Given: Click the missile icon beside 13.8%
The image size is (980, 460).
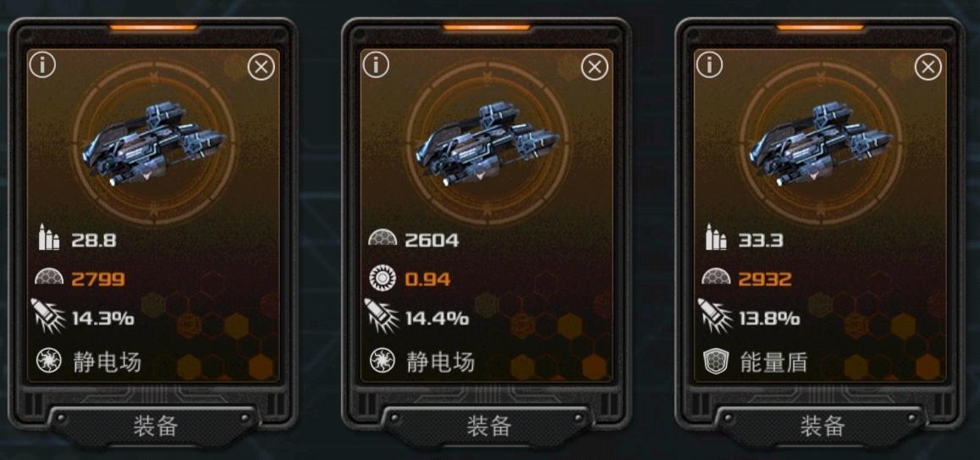Looking at the screenshot, I should (x=714, y=315).
